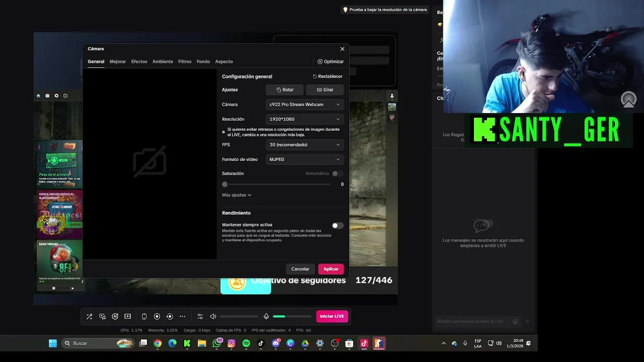Open WhatsApp from the taskbar

tap(217, 343)
